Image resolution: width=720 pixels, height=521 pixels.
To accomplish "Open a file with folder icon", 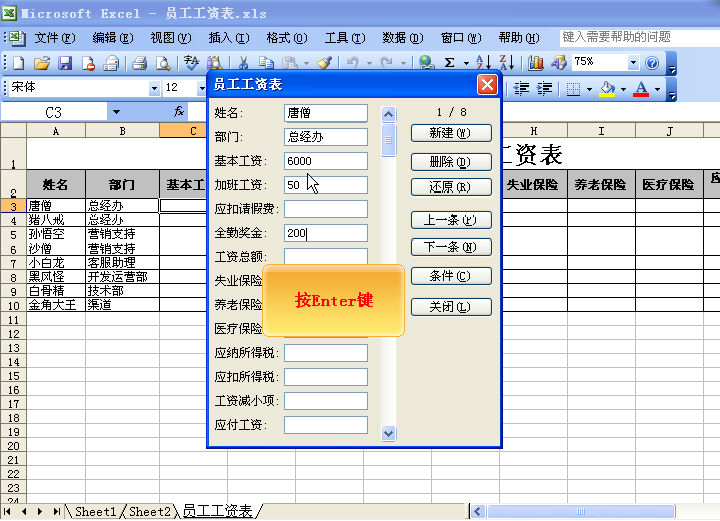I will point(42,63).
